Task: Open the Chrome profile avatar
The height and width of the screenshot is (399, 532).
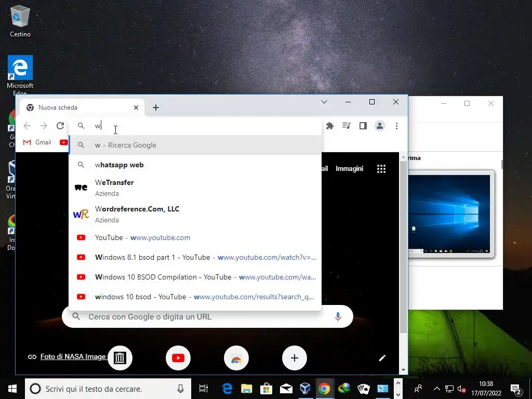Action: pyautogui.click(x=380, y=126)
